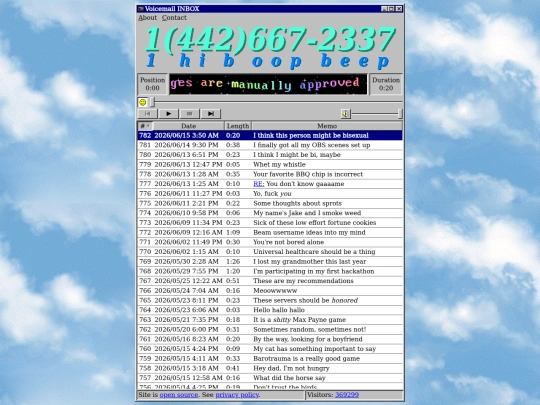Select 'You're not bored alone' voicemail
Screen dimensions: 540x405
[x=270, y=242]
